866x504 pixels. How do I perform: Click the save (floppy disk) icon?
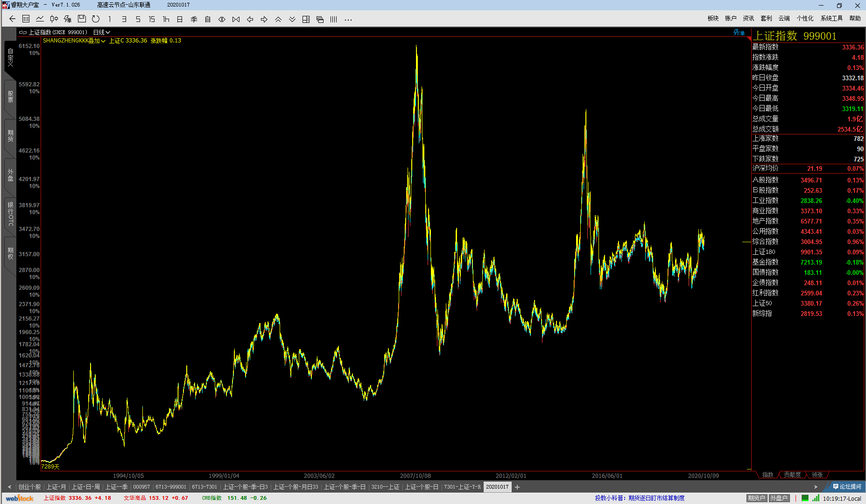pyautogui.click(x=82, y=19)
